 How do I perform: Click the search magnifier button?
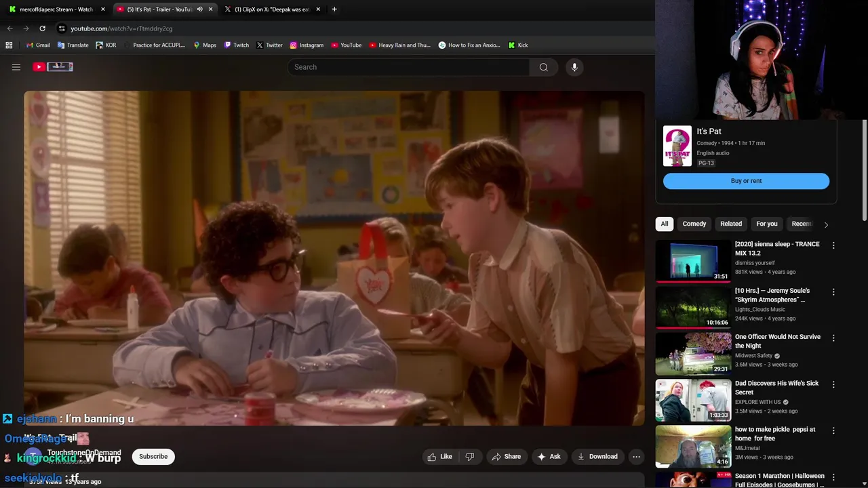543,67
